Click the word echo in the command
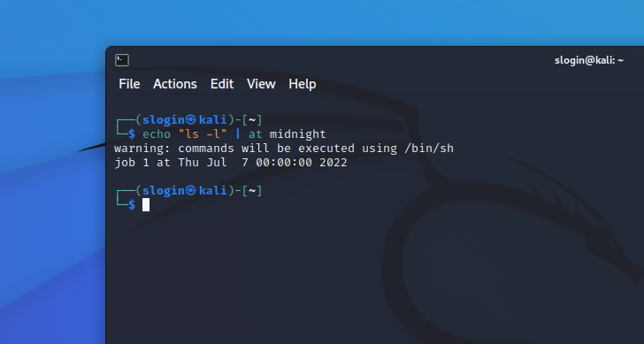Screen dimensions: 644x344 point(157,134)
